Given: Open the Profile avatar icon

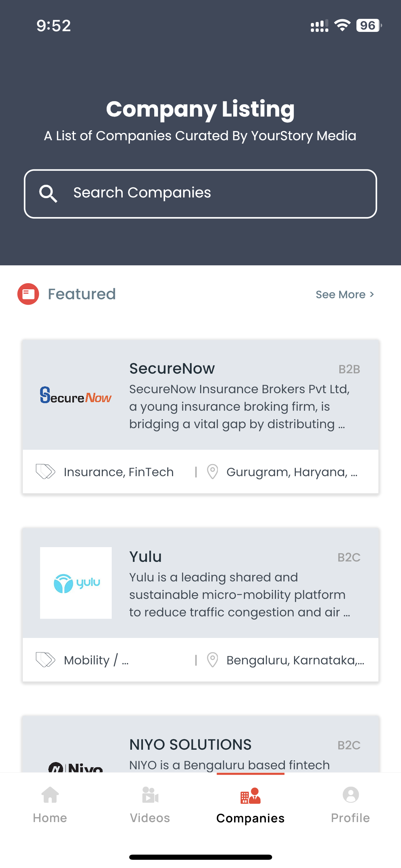Looking at the screenshot, I should (351, 795).
